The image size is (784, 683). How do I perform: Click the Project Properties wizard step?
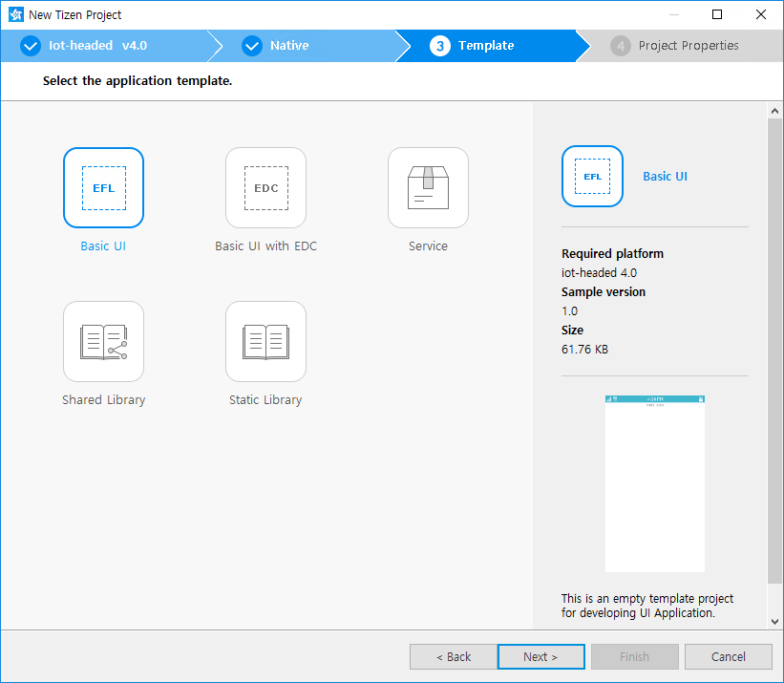coord(688,46)
